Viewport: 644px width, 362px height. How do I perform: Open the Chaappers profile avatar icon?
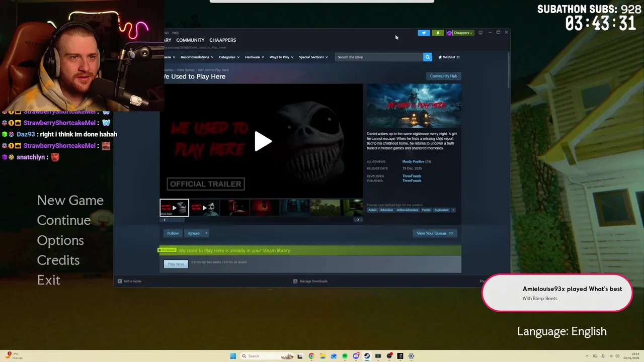tap(449, 33)
